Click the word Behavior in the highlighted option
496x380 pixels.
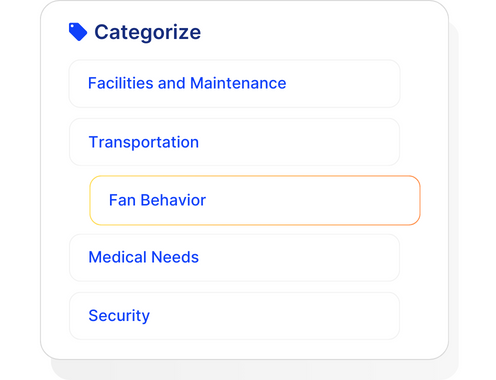click(173, 200)
